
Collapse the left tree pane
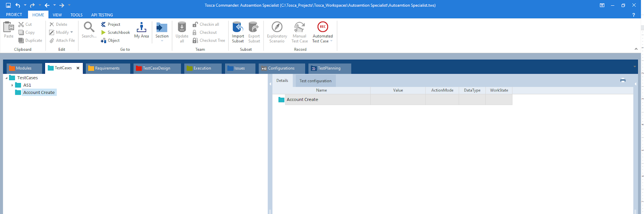(270, 84)
